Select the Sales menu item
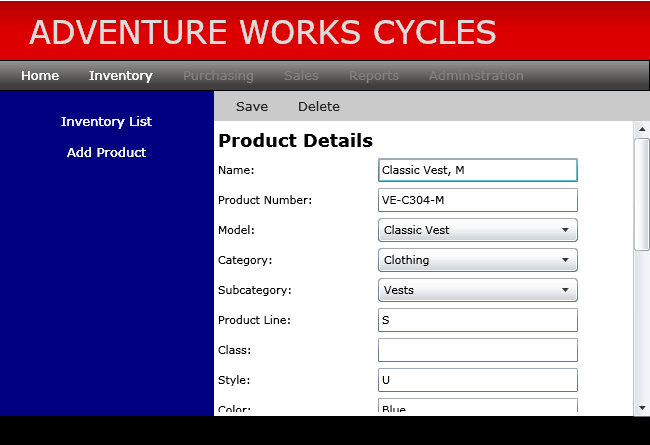The width and height of the screenshot is (650, 445). [301, 75]
